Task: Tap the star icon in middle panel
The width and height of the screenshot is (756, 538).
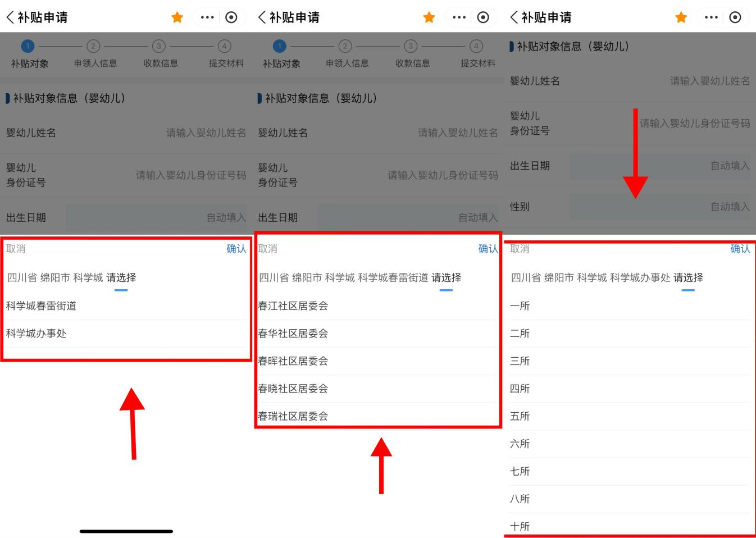Action: 429,17
